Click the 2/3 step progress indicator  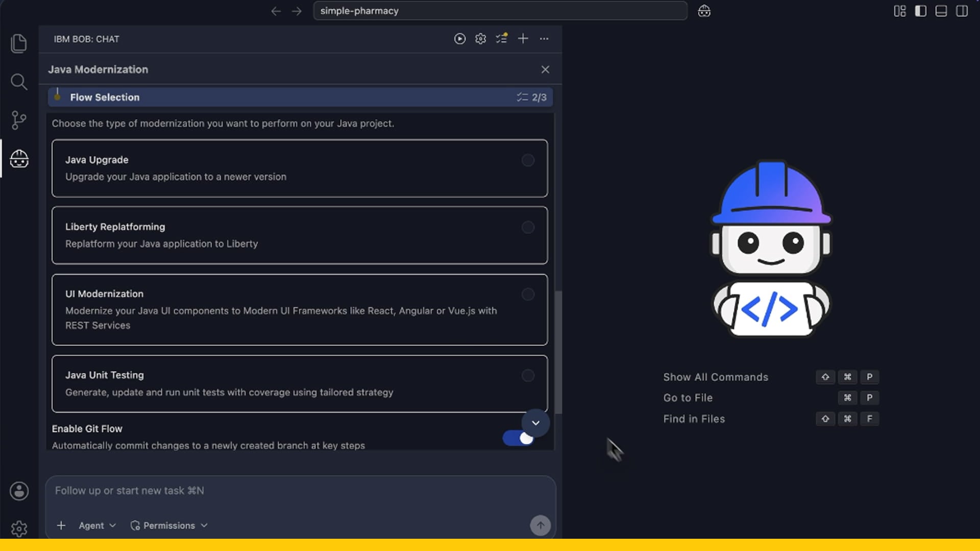[531, 97]
